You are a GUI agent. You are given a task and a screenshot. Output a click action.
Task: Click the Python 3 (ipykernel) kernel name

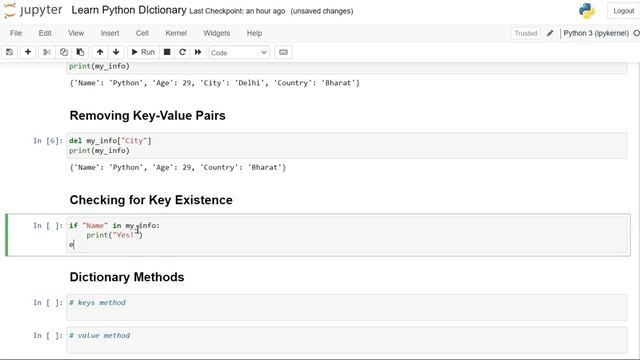(596, 33)
